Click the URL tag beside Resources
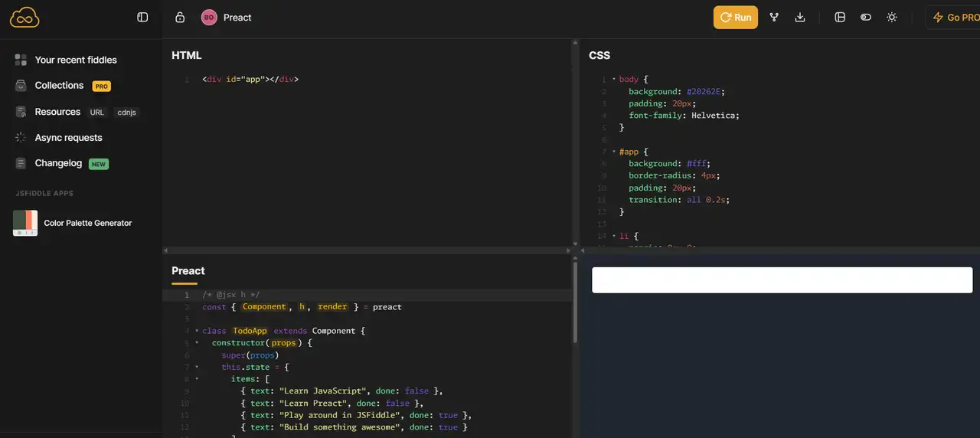 (96, 113)
